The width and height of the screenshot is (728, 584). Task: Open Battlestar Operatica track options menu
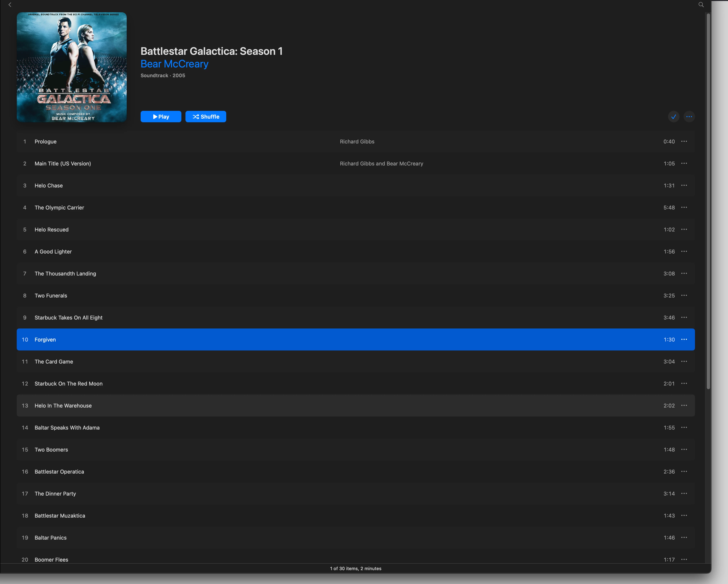(x=684, y=472)
